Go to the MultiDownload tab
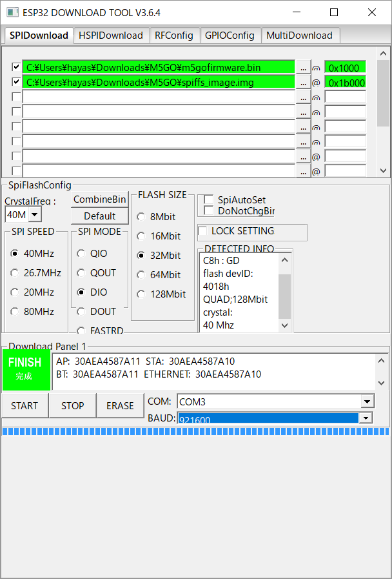392x579 pixels. point(299,36)
